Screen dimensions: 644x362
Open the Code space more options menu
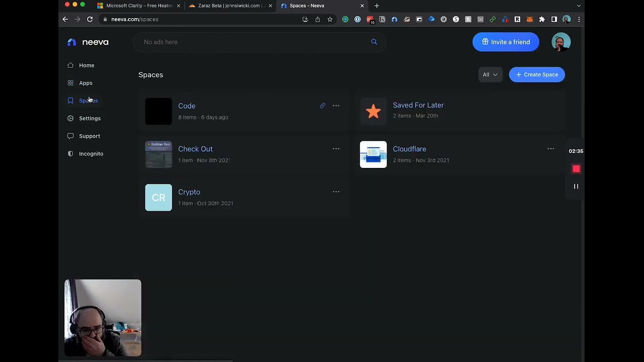[336, 106]
